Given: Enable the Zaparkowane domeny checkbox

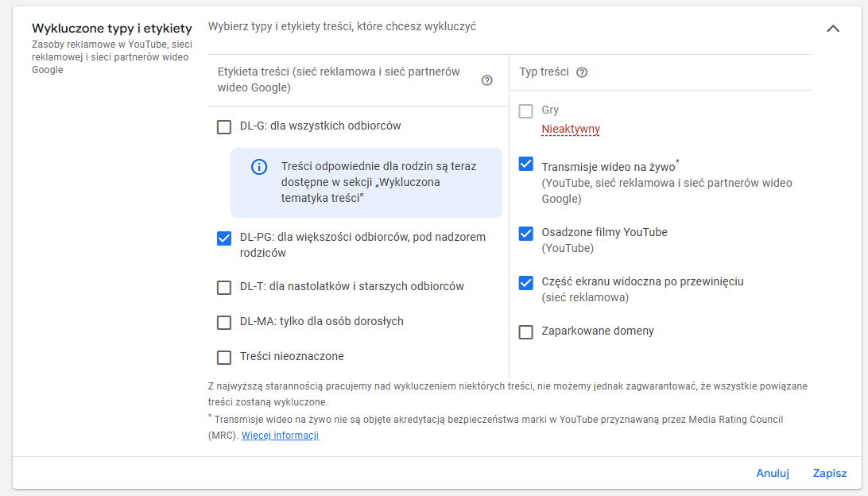Looking at the screenshot, I should tap(525, 331).
